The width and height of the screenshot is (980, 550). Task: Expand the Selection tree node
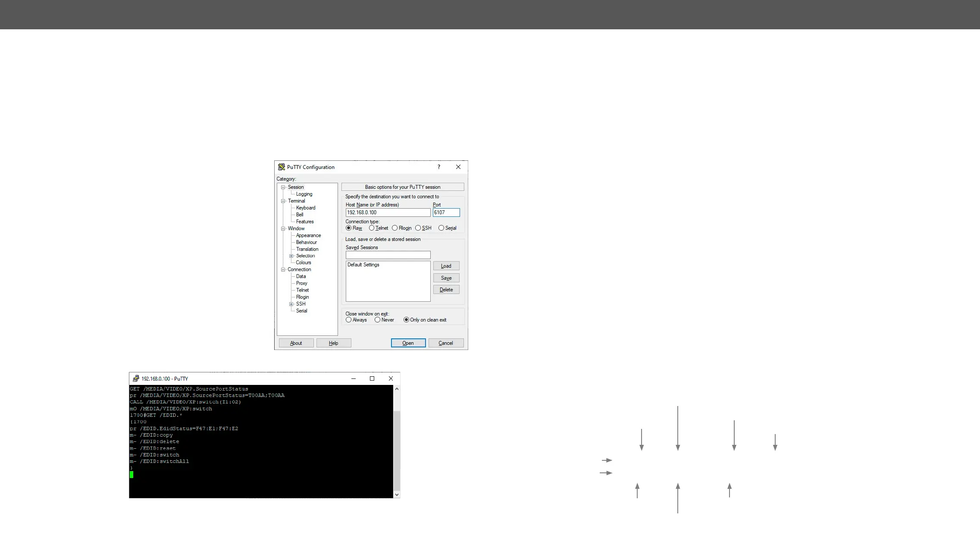click(x=291, y=256)
